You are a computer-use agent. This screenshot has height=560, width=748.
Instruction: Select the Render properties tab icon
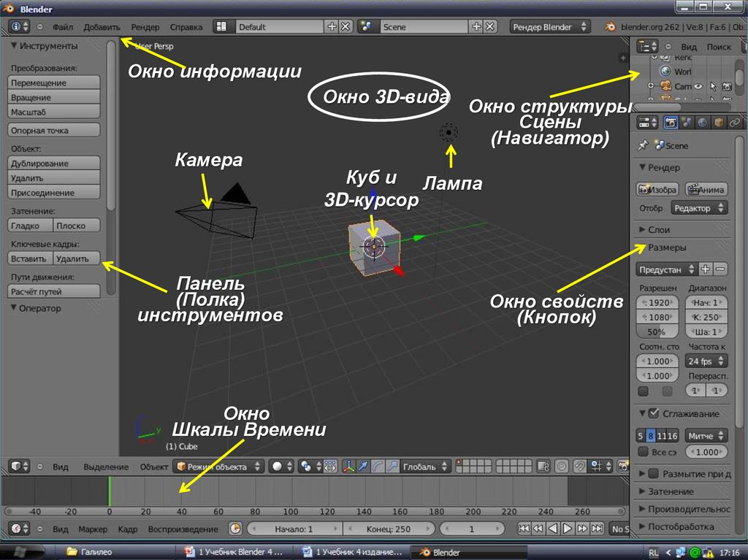[671, 123]
